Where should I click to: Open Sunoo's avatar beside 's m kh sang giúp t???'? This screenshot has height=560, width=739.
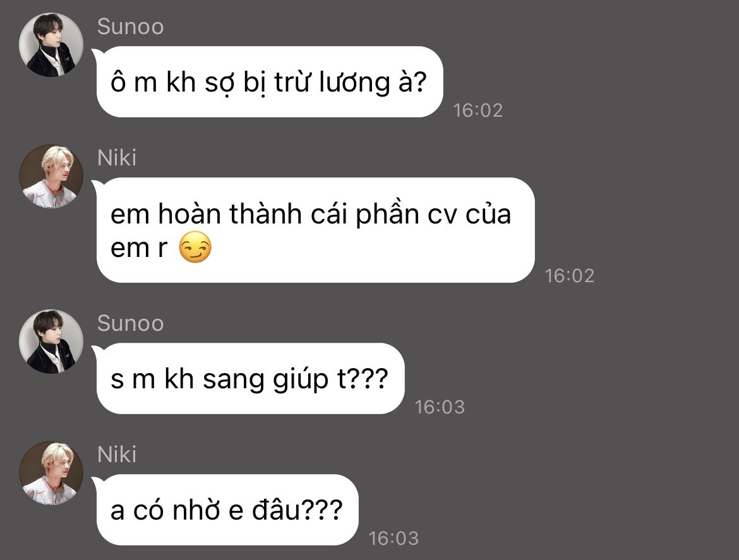tap(51, 342)
